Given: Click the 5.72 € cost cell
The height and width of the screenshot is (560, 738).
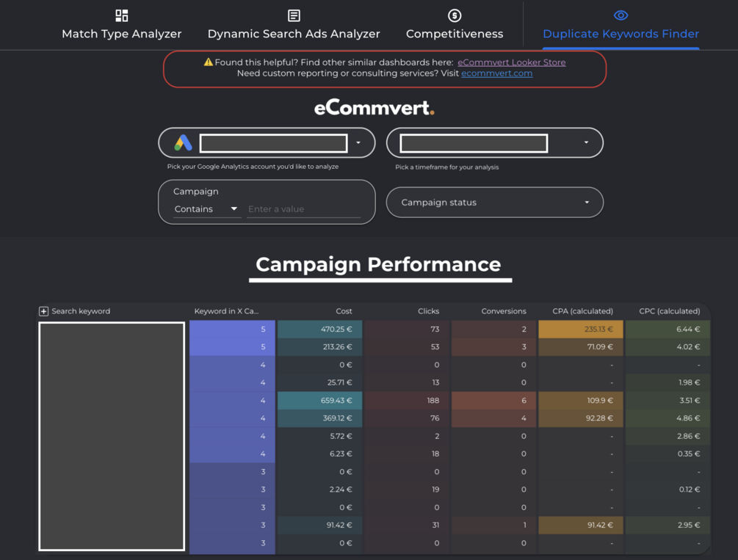Looking at the screenshot, I should (320, 436).
